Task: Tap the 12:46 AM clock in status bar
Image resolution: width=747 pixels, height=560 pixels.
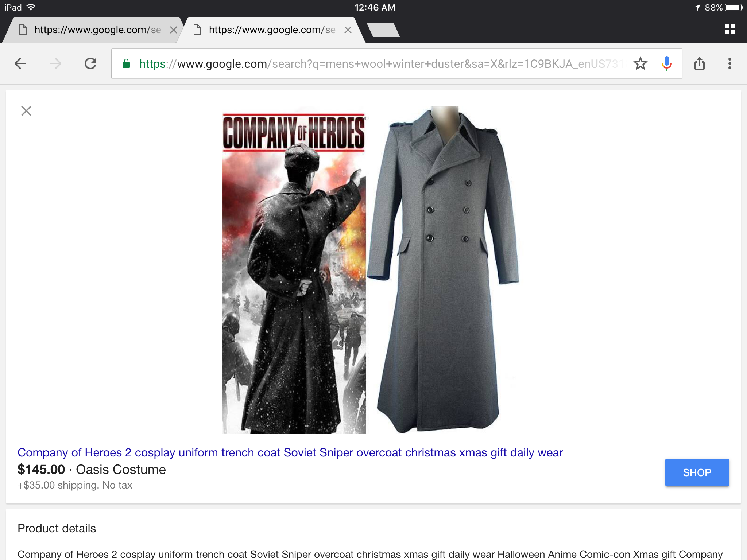Action: coord(375,8)
